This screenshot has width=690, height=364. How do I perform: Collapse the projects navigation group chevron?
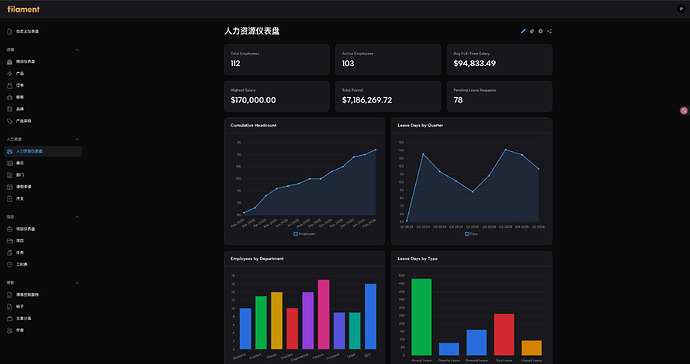(x=77, y=217)
